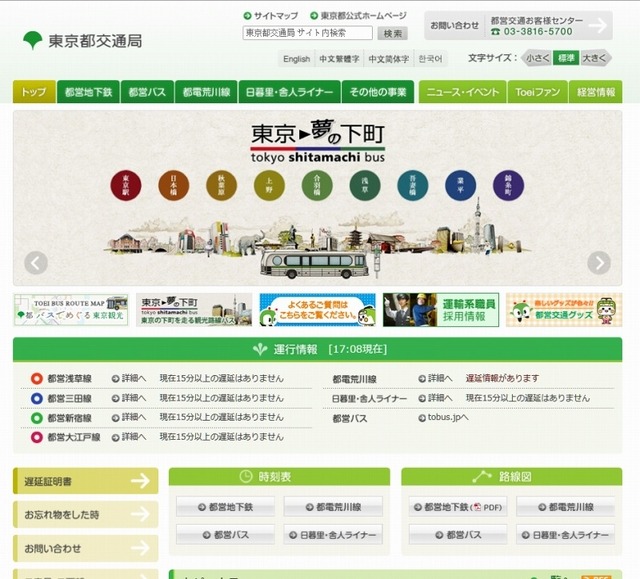The image size is (640, 579).
Task: Open the お問い合わせ side button
Action: click(86, 548)
